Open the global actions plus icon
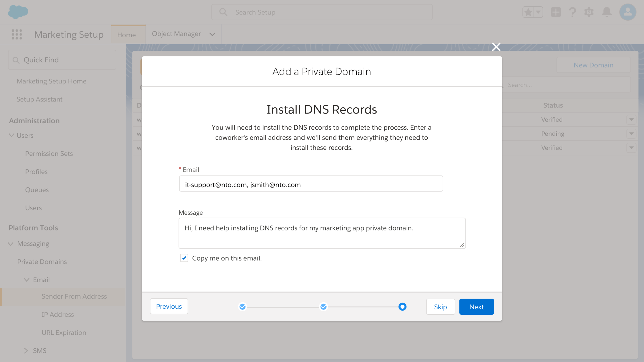 pos(556,12)
